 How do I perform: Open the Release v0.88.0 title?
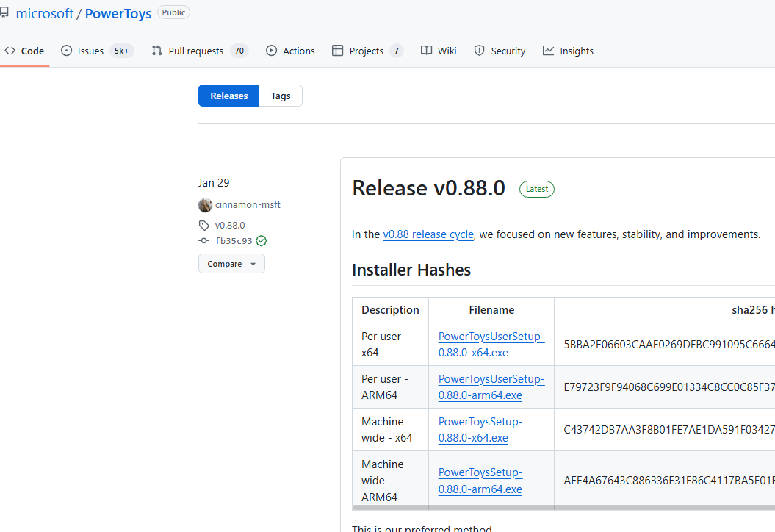[428, 188]
